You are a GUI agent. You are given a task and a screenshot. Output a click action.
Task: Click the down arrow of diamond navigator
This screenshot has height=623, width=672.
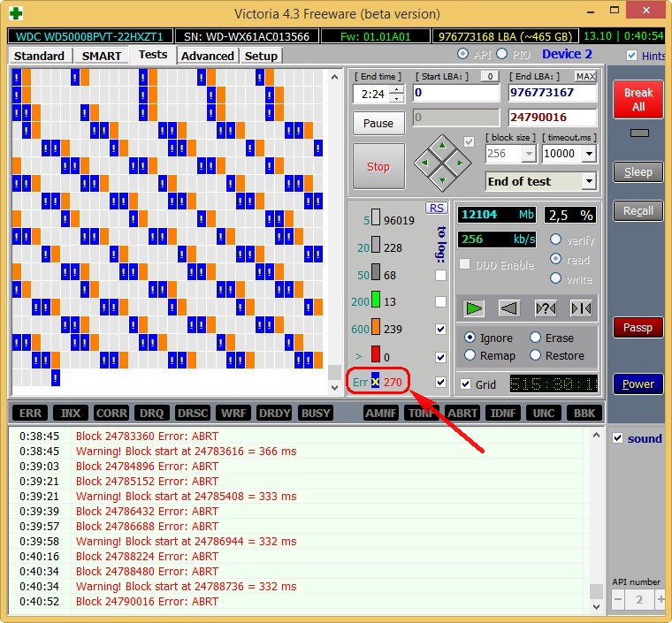pos(442,180)
